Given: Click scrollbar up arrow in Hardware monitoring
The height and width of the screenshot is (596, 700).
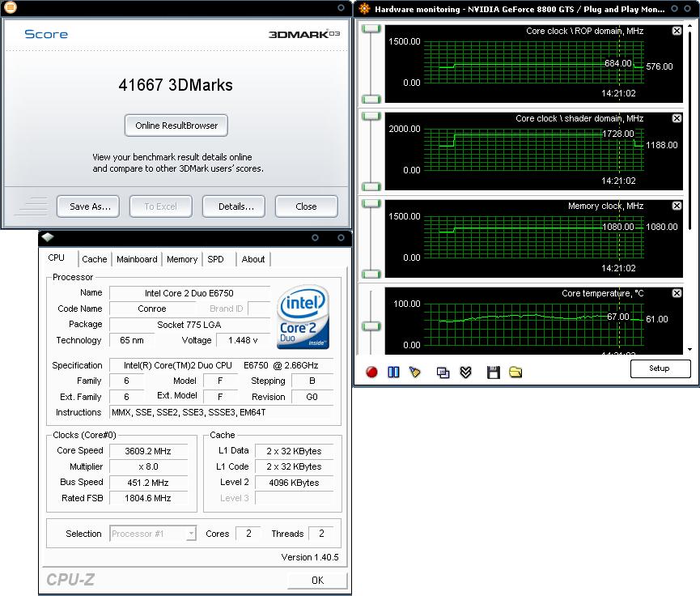Looking at the screenshot, I should 689,24.
